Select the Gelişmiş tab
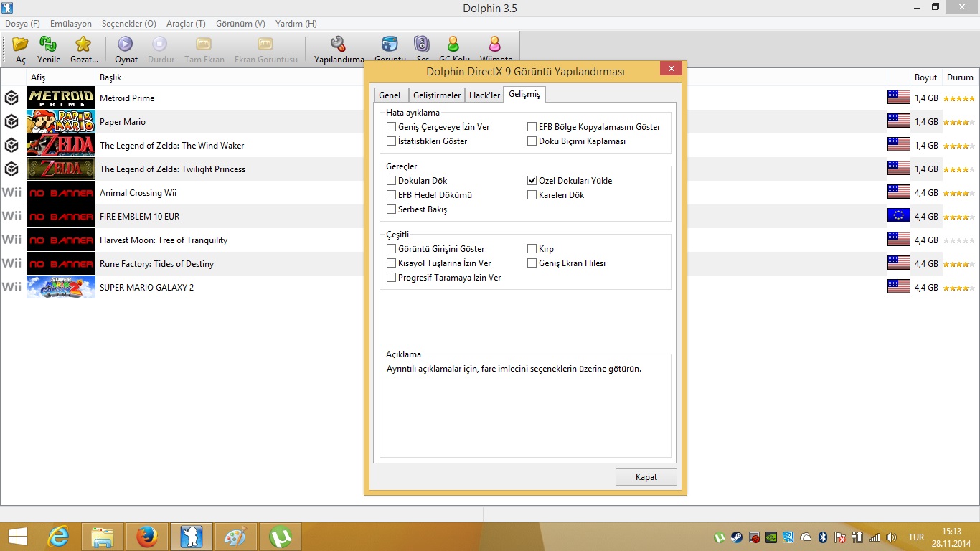The height and width of the screenshot is (551, 980). [525, 94]
